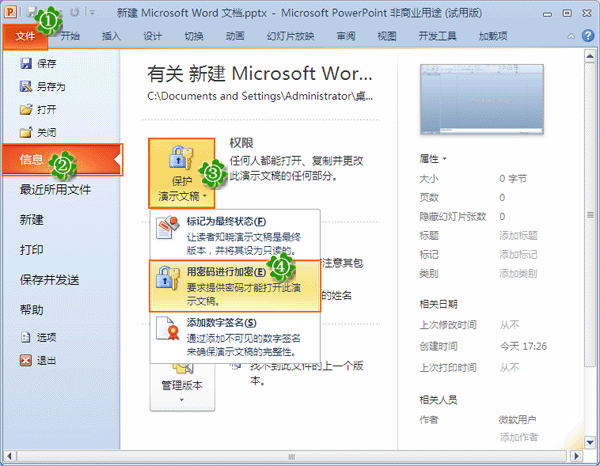Switch to the Review (审阅) tab
The height and width of the screenshot is (466, 600).
(346, 36)
